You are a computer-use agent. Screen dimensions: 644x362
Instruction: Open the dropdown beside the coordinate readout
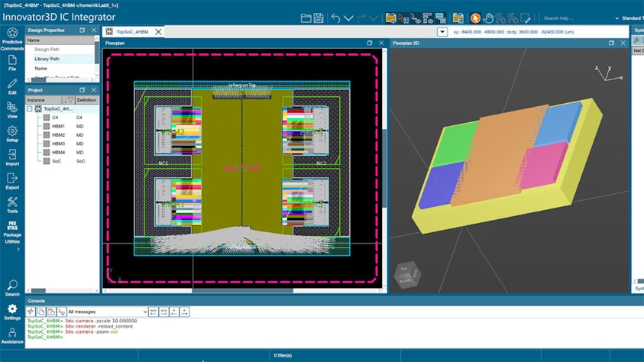(442, 31)
